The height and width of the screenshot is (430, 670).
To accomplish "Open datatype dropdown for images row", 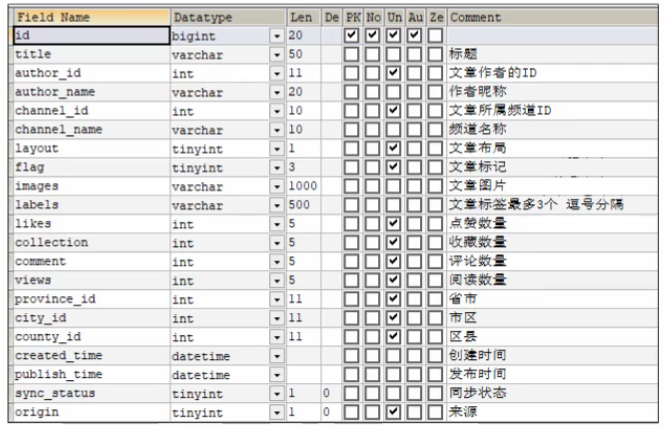I will 277,186.
